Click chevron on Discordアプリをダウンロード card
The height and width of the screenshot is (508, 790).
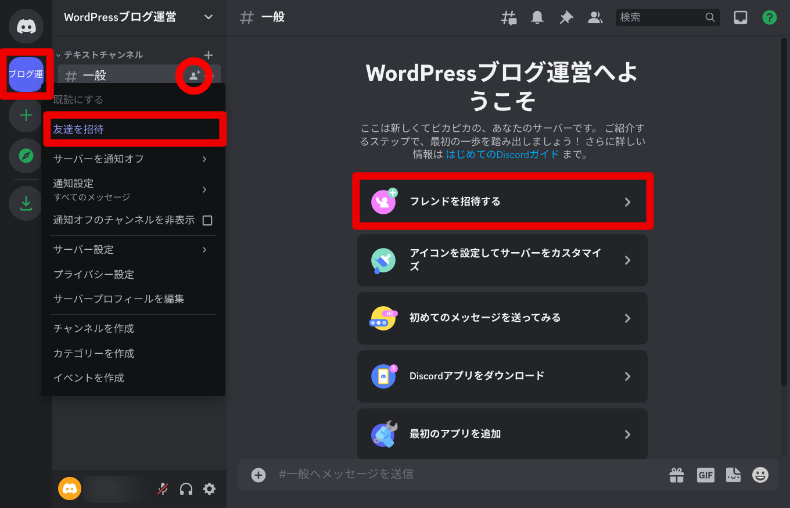coord(627,376)
